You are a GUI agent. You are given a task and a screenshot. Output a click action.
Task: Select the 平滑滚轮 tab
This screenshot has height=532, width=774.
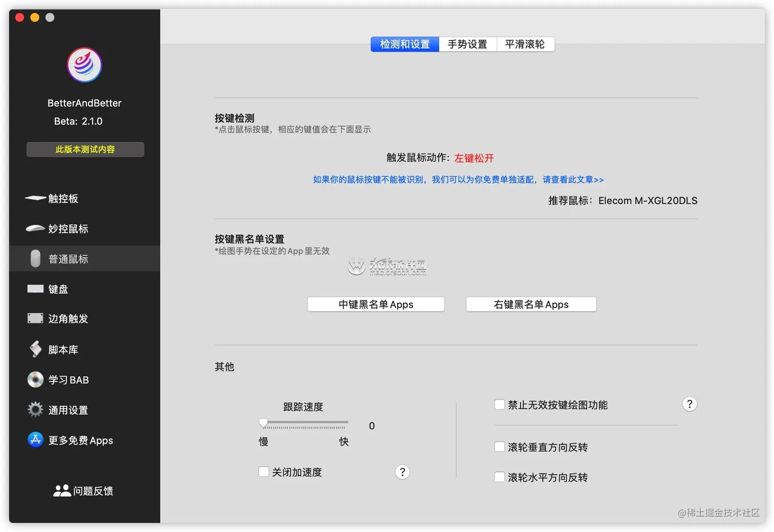point(525,45)
